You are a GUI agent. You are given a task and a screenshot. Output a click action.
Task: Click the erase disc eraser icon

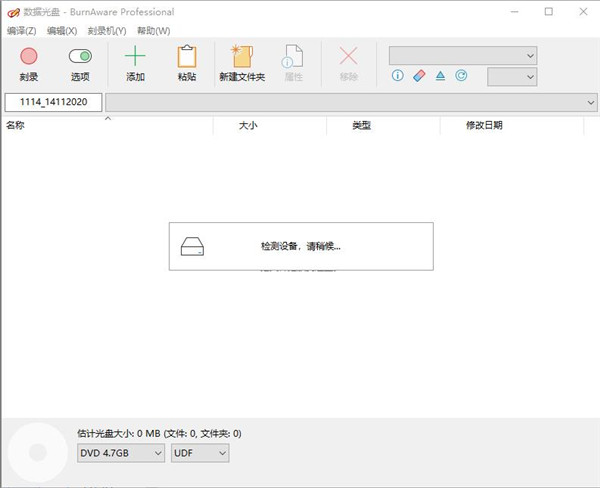point(419,75)
